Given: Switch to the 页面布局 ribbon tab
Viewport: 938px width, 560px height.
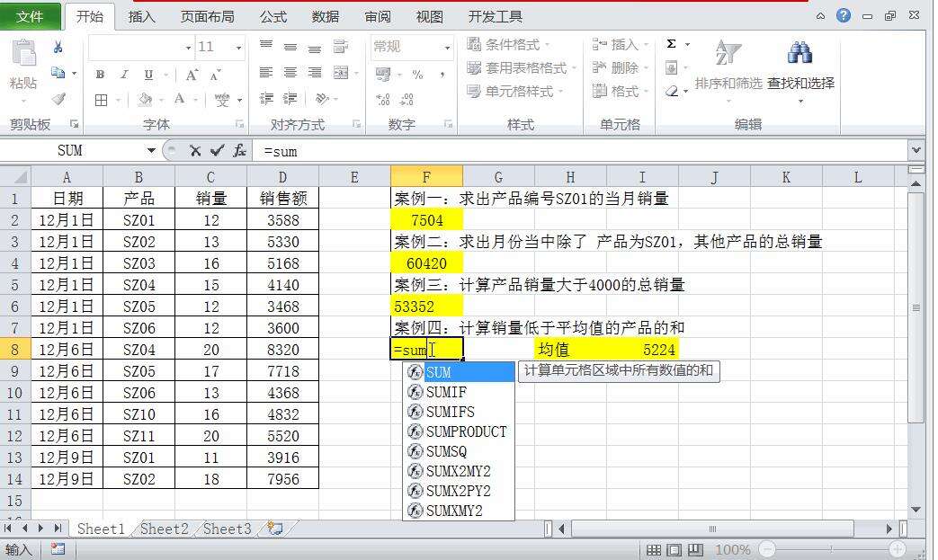Looking at the screenshot, I should point(208,17).
